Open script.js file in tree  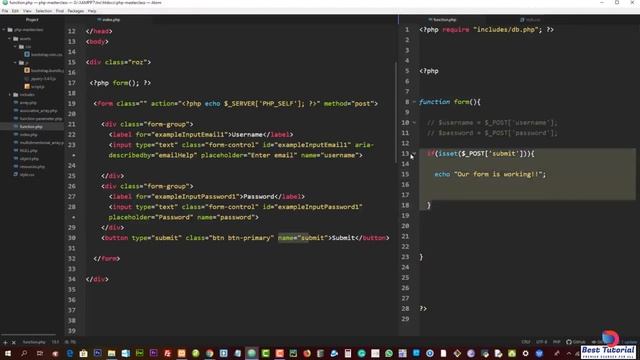(34, 87)
